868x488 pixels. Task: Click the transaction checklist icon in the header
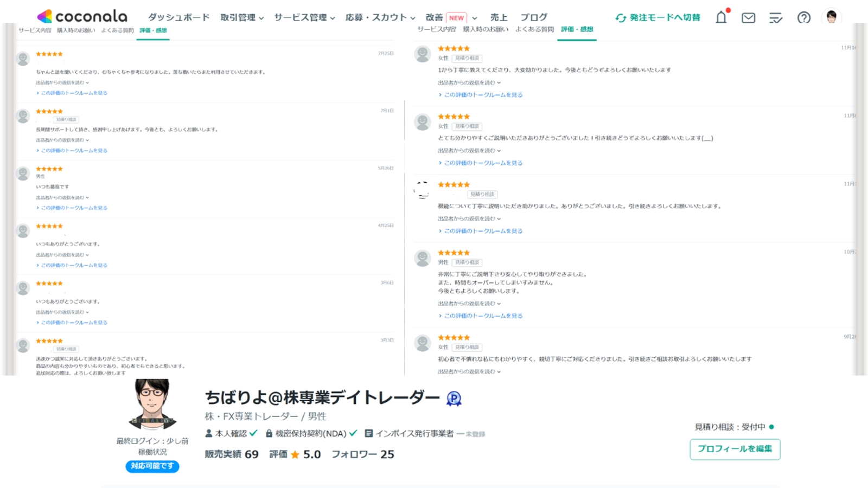(x=776, y=17)
